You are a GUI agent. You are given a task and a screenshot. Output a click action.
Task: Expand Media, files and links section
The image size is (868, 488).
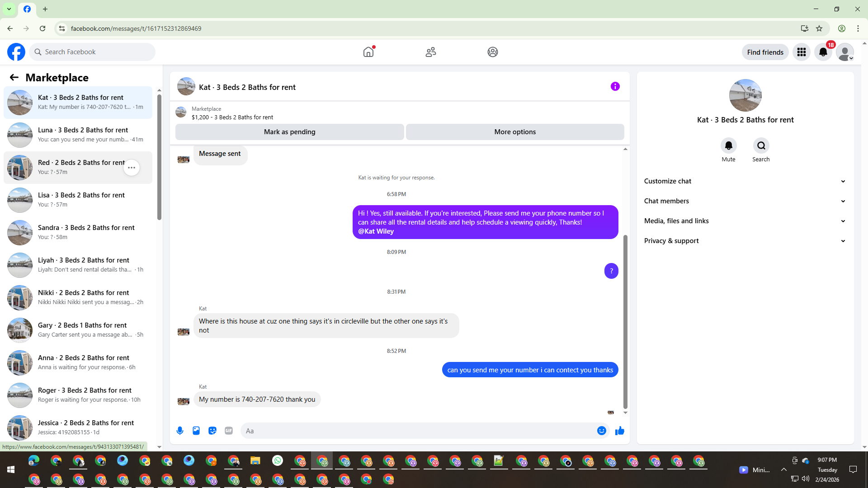744,221
